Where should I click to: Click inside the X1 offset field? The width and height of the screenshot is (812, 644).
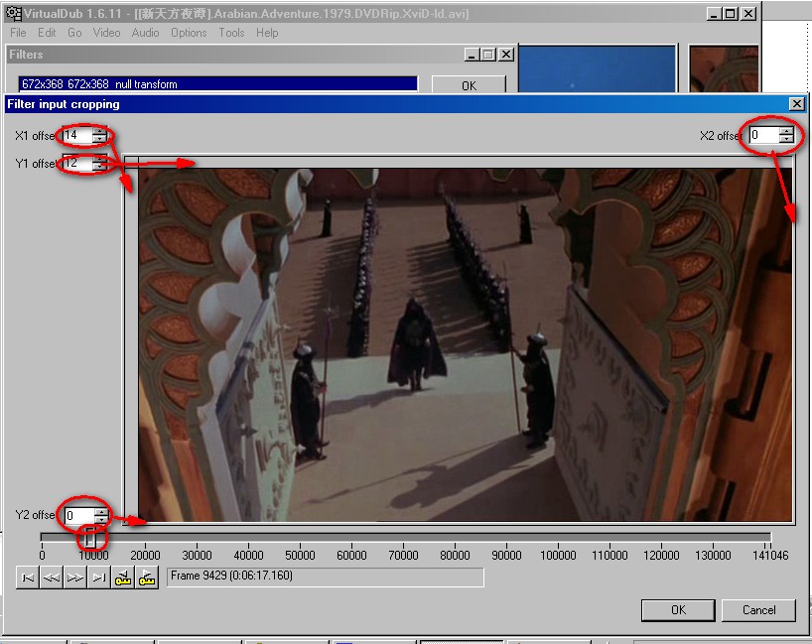[x=77, y=135]
